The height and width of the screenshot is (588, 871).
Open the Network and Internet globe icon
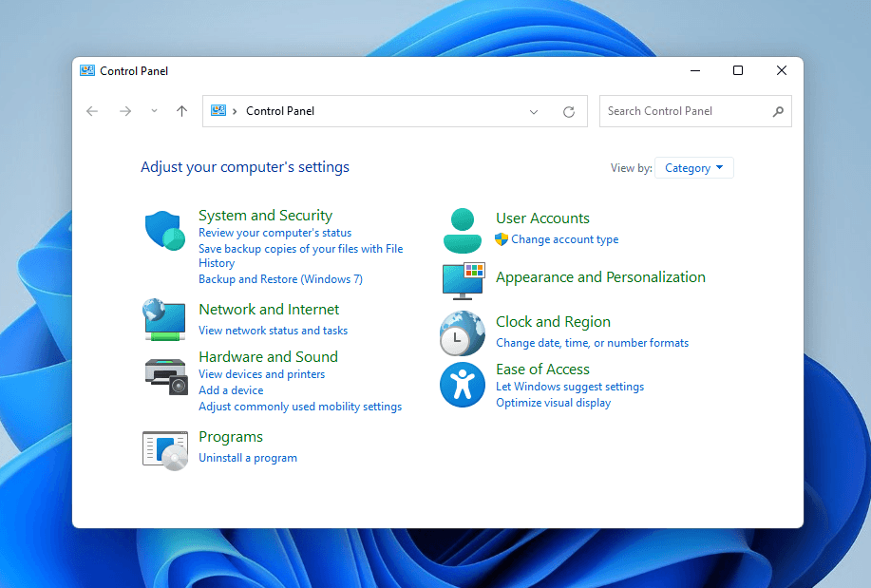(x=164, y=319)
